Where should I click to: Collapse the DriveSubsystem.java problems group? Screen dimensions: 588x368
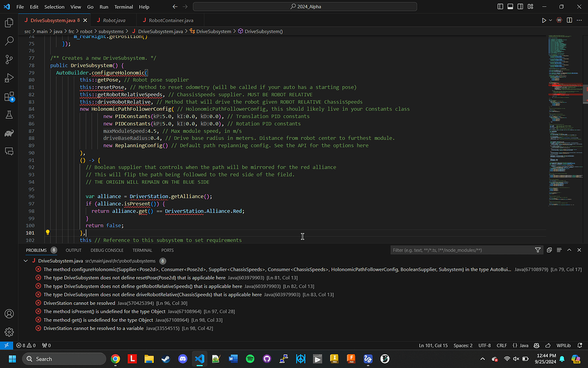(x=25, y=260)
